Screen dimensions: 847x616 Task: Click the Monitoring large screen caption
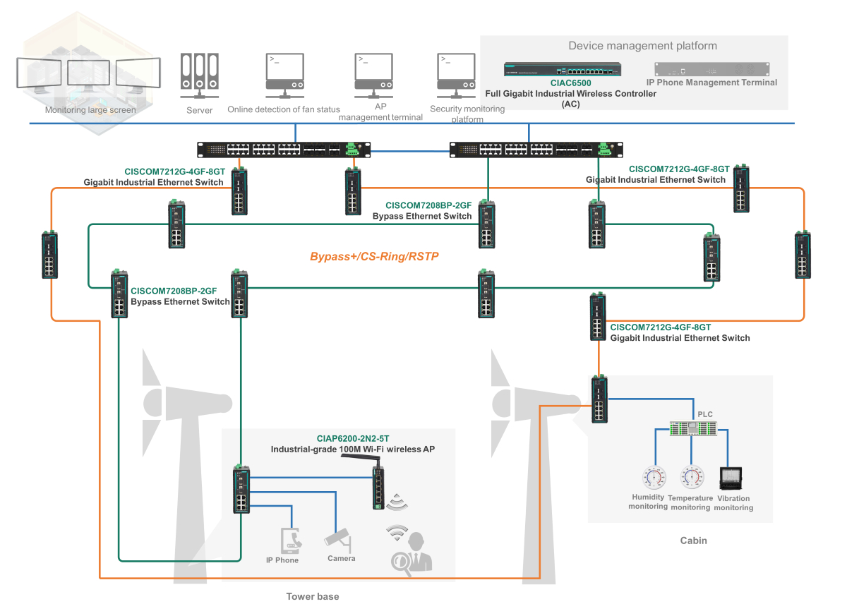click(90, 109)
